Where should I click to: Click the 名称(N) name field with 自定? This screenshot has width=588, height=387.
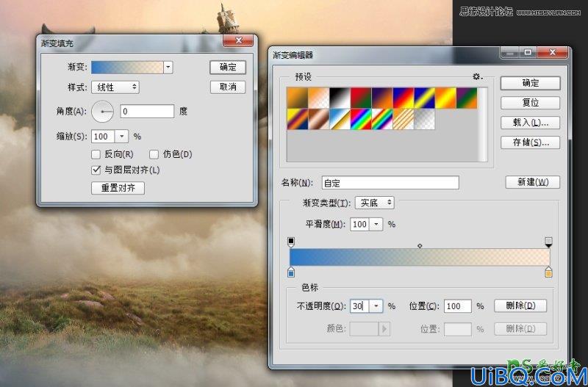(390, 183)
